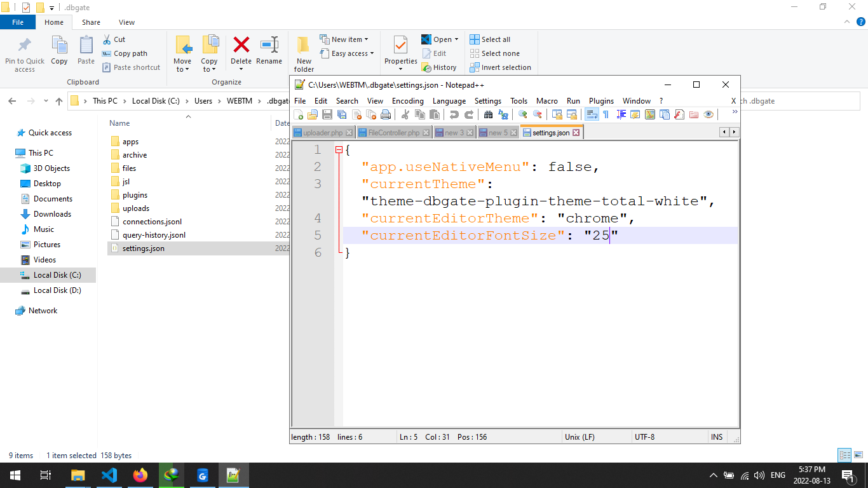Open the Plugins menu in Notepad++
Viewport: 868px width, 488px height.
click(x=601, y=101)
